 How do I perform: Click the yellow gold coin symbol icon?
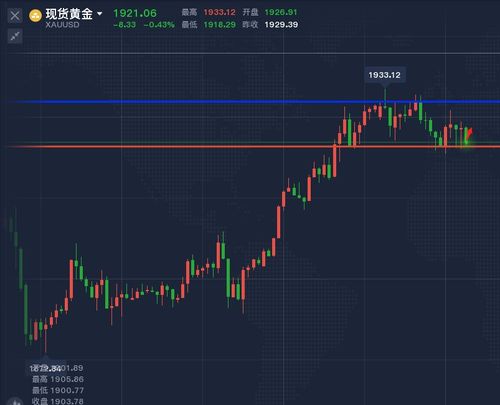(35, 16)
